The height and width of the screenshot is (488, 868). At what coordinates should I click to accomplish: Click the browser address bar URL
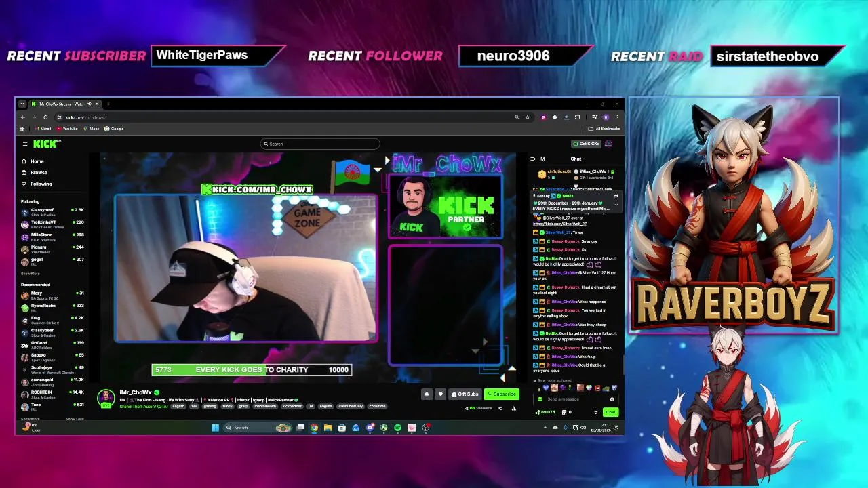pyautogui.click(x=85, y=117)
